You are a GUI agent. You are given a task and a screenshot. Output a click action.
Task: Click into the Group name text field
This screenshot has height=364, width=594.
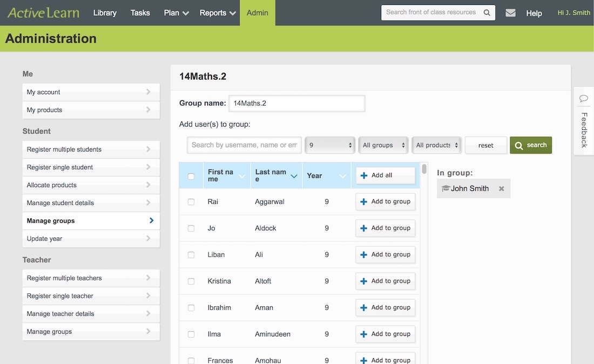pos(296,104)
